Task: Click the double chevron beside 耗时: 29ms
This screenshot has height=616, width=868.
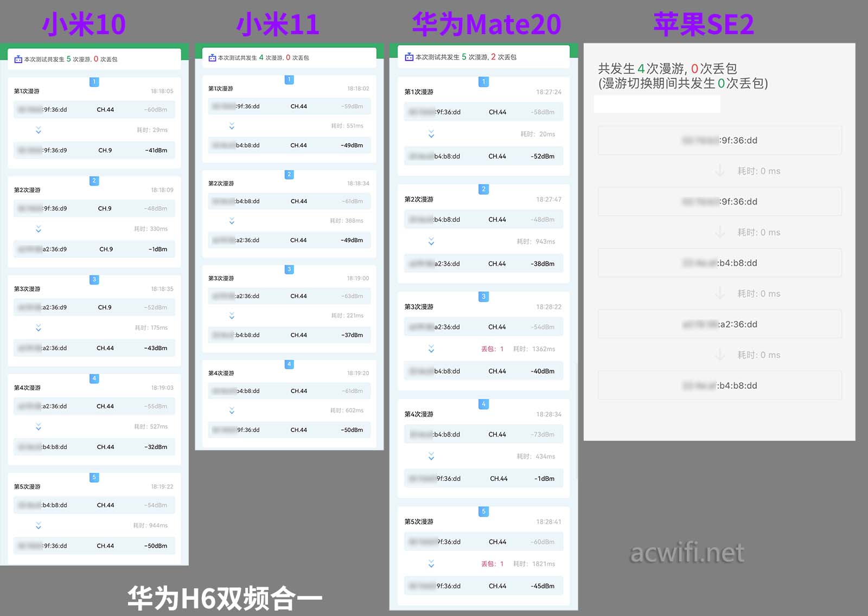Action: click(x=39, y=130)
